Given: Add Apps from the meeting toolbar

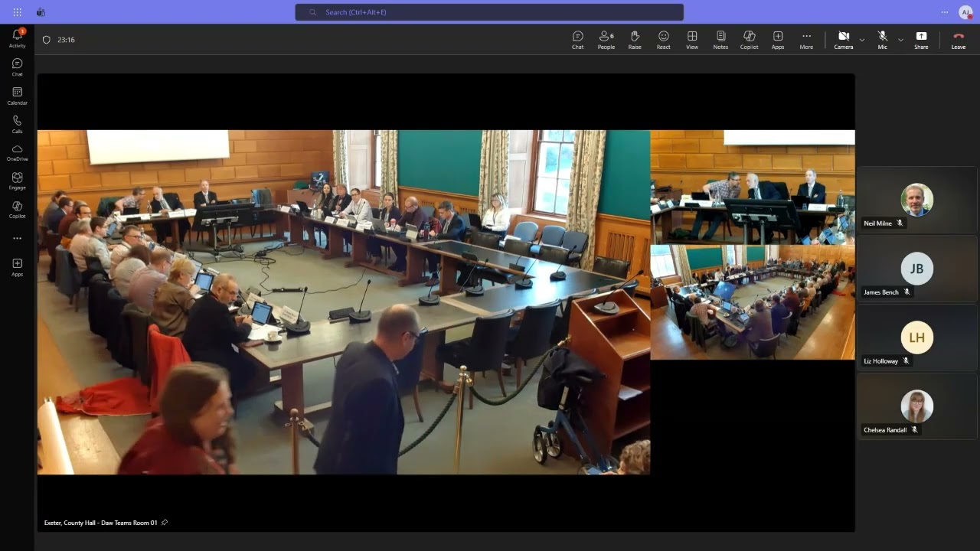Looking at the screenshot, I should [x=778, y=40].
